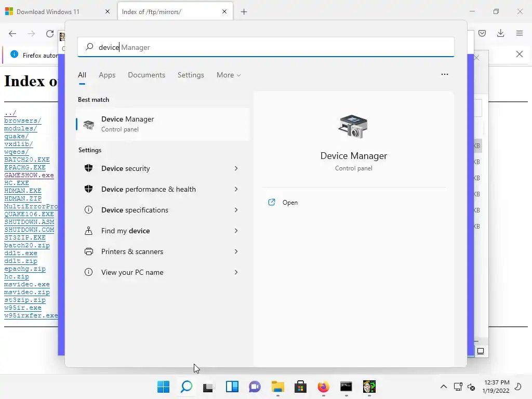This screenshot has width=532, height=399.
Task: Click the w95ir.exe file link
Action: [23, 308]
